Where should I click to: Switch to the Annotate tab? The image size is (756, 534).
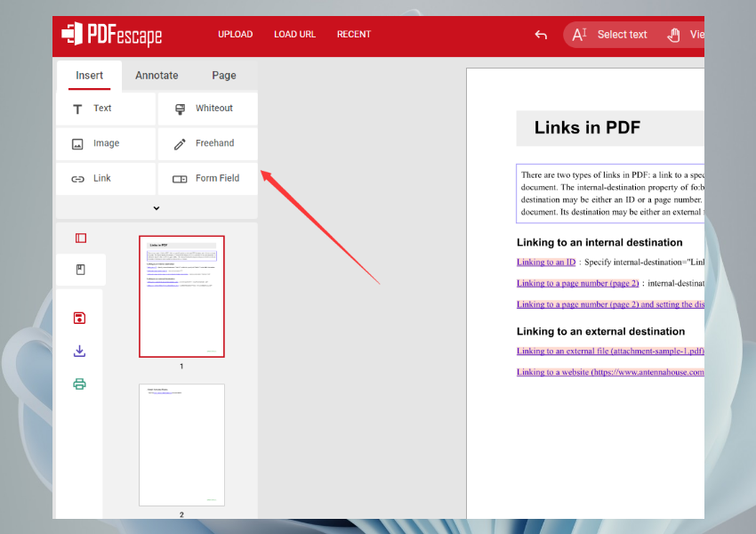tap(157, 75)
